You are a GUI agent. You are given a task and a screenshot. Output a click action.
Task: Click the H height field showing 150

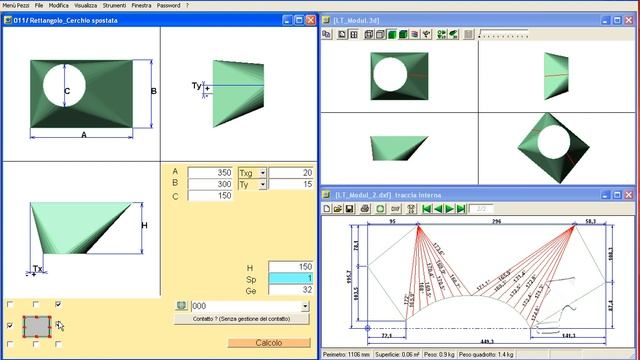point(291,267)
